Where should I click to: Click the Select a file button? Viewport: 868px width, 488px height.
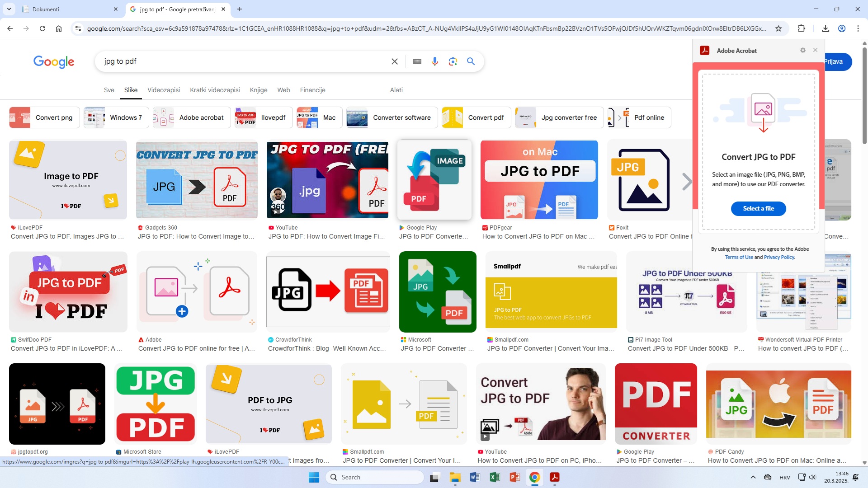(x=758, y=208)
